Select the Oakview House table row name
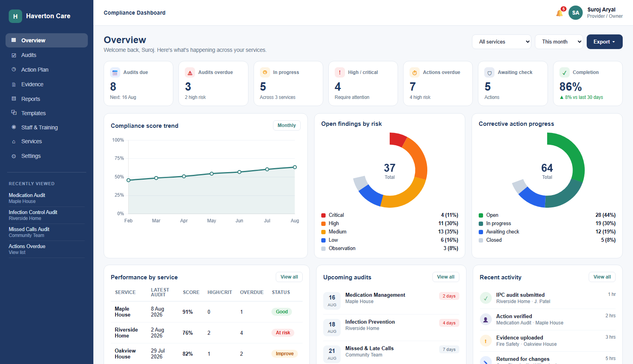633x364 pixels. 125,354
